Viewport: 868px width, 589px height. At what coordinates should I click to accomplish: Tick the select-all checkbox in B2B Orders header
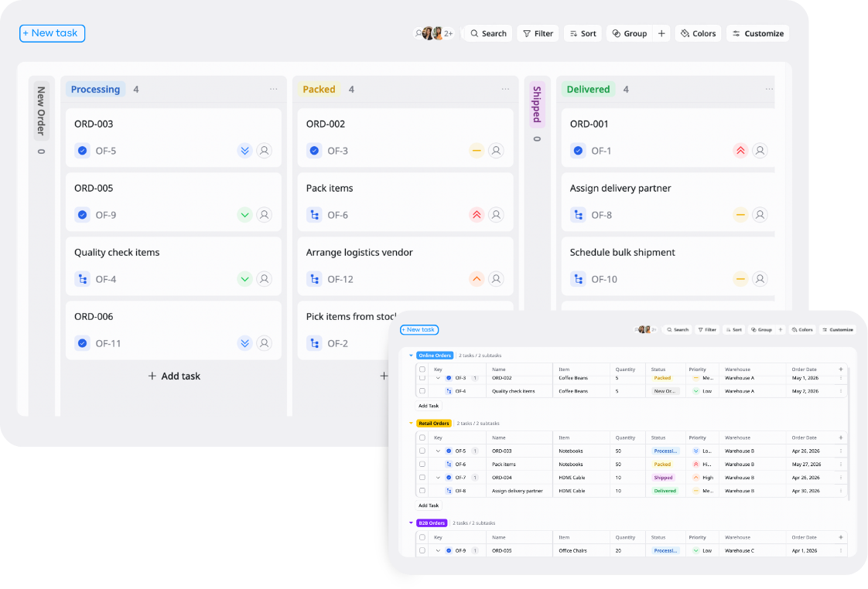coord(422,537)
